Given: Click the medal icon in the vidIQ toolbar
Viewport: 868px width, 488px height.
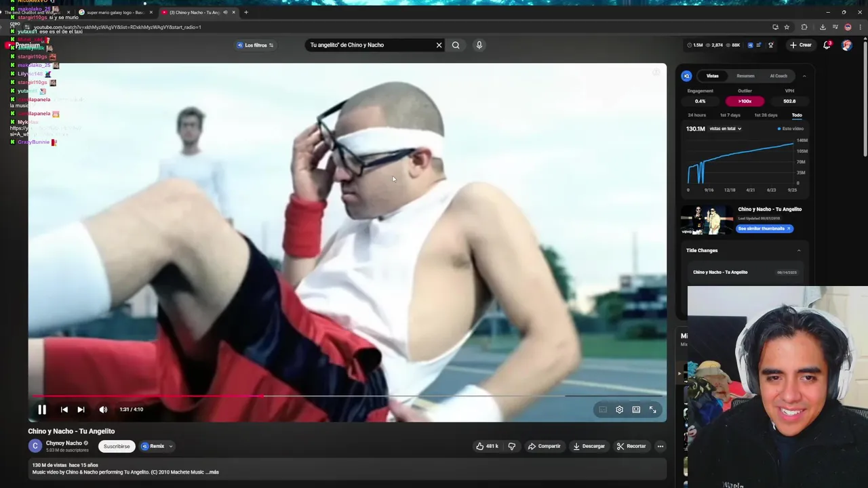Looking at the screenshot, I should 770,45.
